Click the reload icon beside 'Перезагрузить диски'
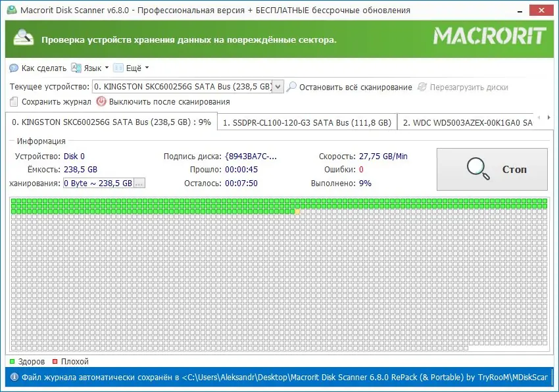559x392 pixels. (422, 87)
